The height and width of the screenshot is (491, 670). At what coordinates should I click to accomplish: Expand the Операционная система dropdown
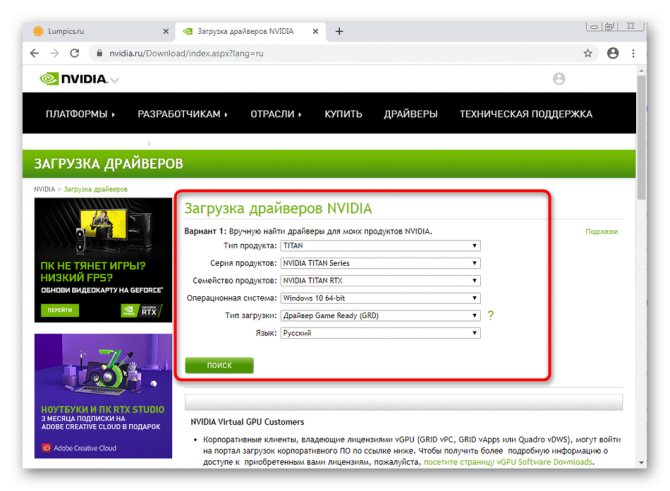[x=380, y=298]
